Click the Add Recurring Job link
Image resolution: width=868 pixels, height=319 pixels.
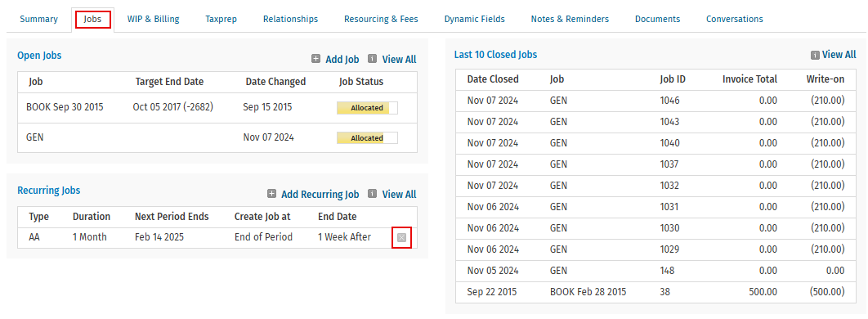point(320,195)
